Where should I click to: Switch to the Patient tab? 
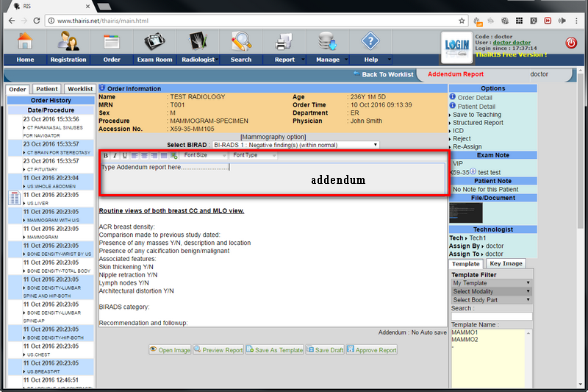point(47,89)
